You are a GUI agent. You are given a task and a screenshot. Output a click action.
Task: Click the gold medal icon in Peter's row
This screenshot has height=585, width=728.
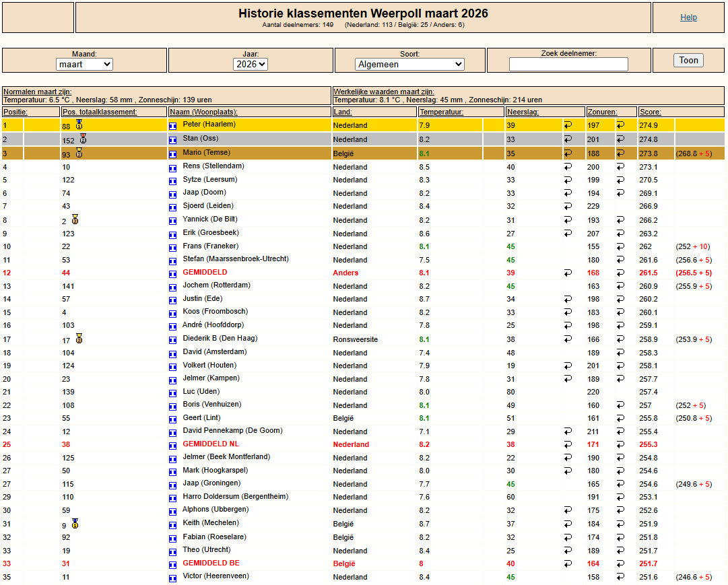pyautogui.click(x=79, y=125)
